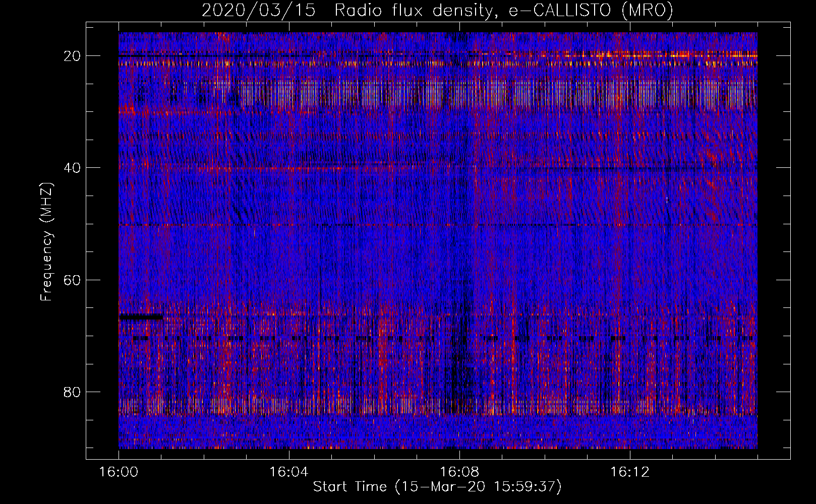
Task: Click the 16:00 time tick label
Action: (x=119, y=472)
